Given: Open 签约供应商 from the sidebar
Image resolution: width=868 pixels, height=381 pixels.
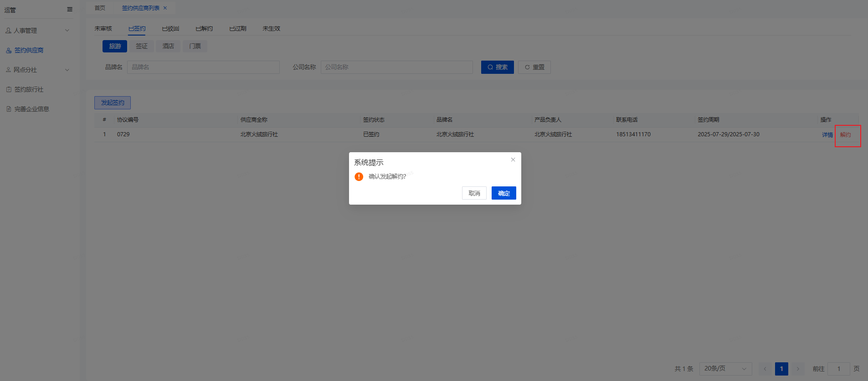Looking at the screenshot, I should [29, 50].
